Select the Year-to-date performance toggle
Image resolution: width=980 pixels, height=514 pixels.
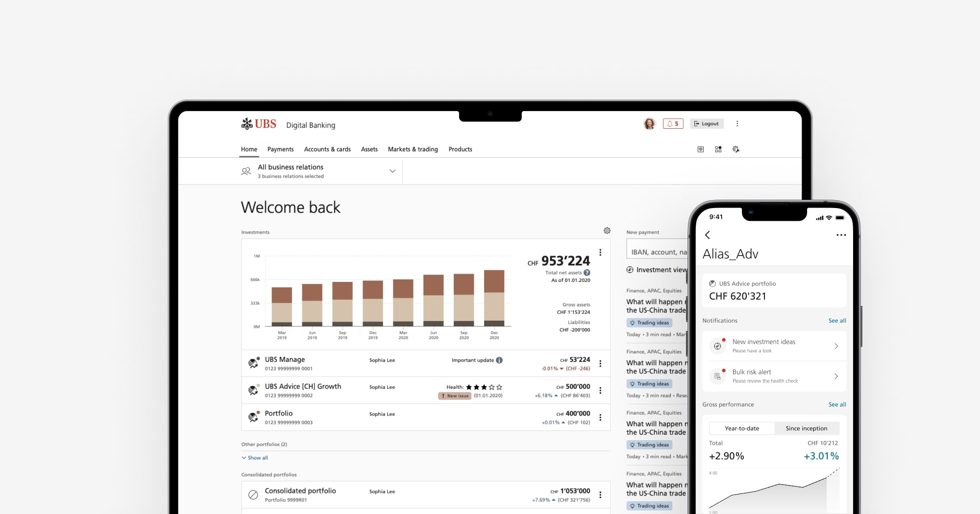[x=742, y=428]
